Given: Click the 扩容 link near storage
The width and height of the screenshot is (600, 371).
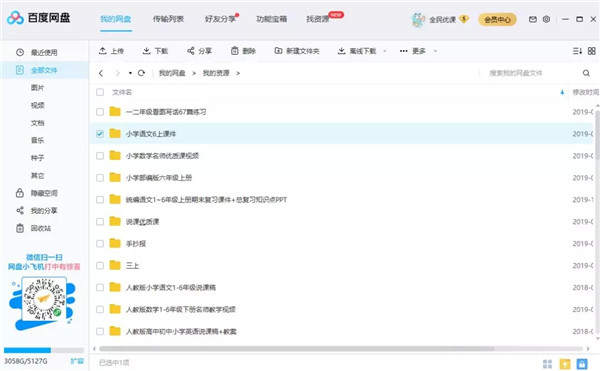Looking at the screenshot, I should [x=77, y=361].
